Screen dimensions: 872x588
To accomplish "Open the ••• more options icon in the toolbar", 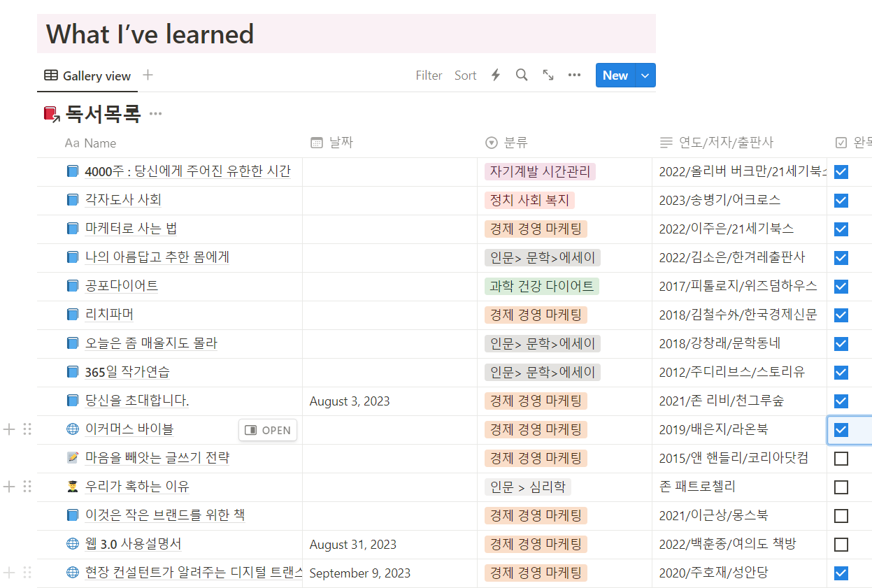I will pyautogui.click(x=574, y=75).
